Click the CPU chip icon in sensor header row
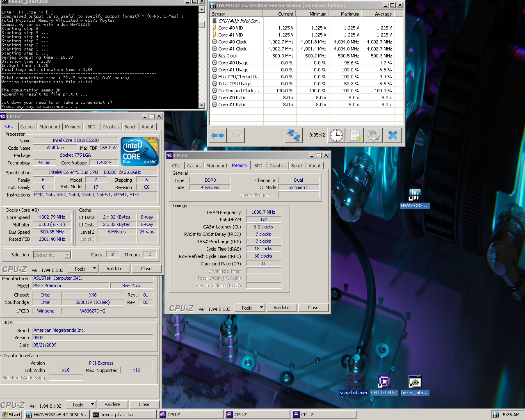The width and height of the screenshot is (525, 420). pos(214,21)
